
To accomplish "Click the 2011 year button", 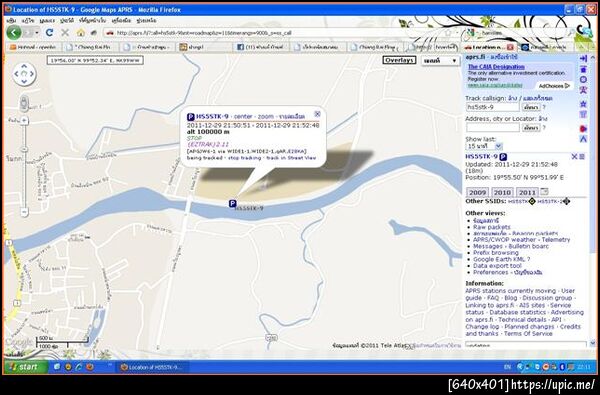I will (x=527, y=193).
